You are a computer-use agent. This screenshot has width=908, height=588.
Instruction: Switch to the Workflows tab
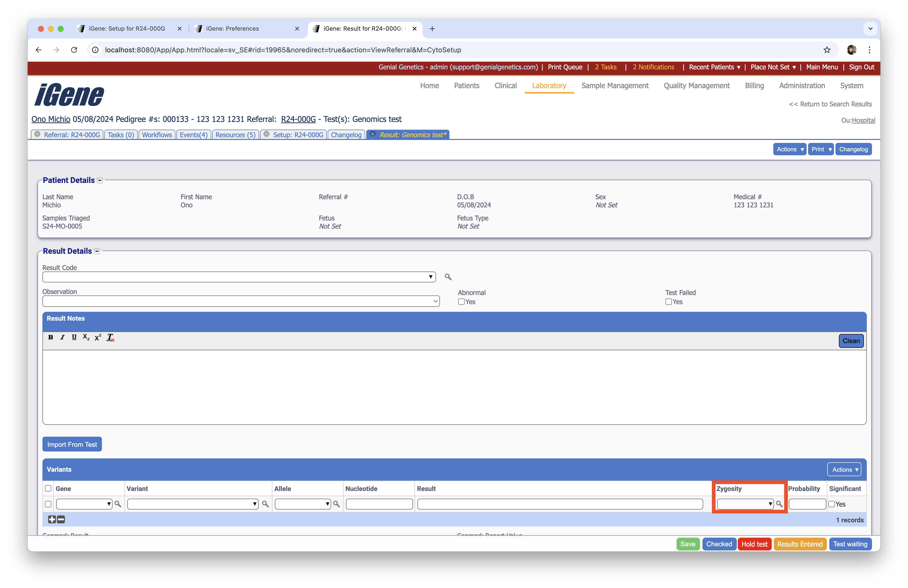[157, 135]
